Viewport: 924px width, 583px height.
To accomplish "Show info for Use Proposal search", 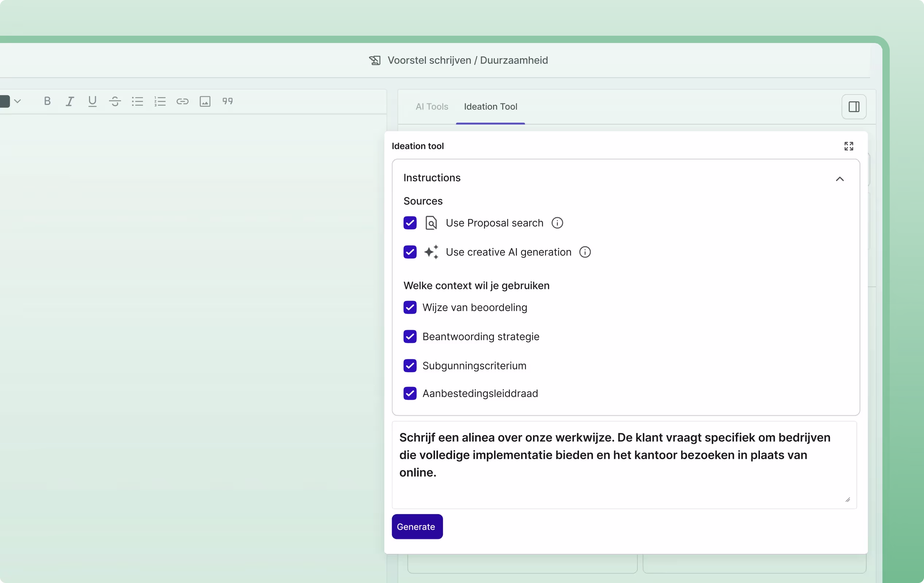I will 557,223.
